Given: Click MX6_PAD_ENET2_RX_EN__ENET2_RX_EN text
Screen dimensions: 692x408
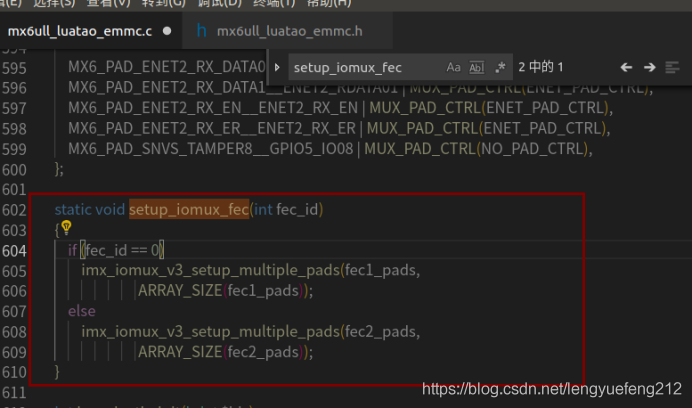Looking at the screenshot, I should (x=213, y=108).
